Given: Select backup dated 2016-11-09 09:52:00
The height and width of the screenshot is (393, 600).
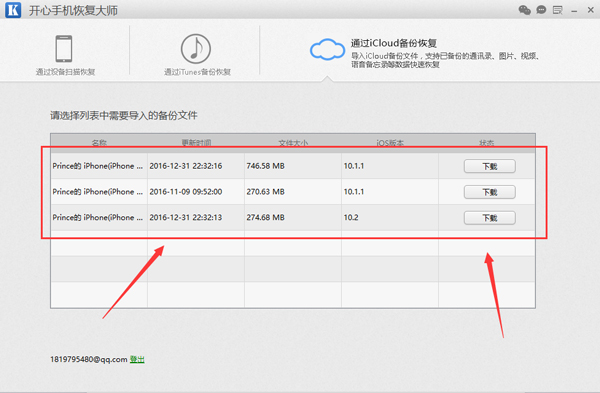Looking at the screenshot, I should [x=186, y=192].
